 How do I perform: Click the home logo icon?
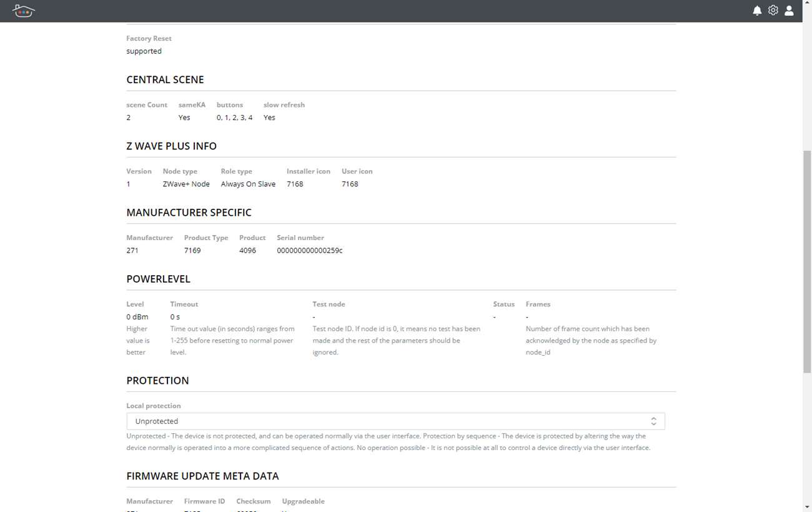click(x=23, y=11)
